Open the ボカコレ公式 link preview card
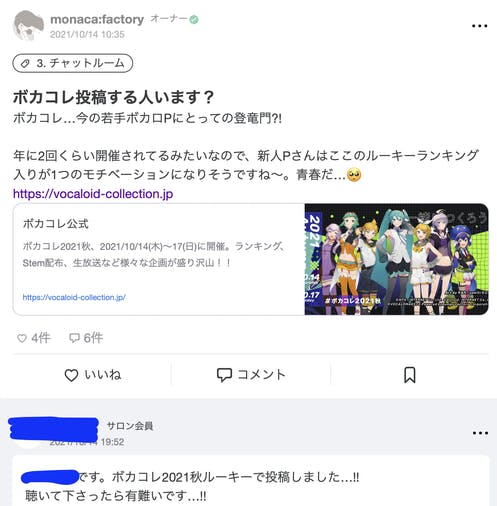Viewport: 497px width, 506px height. tap(251, 259)
